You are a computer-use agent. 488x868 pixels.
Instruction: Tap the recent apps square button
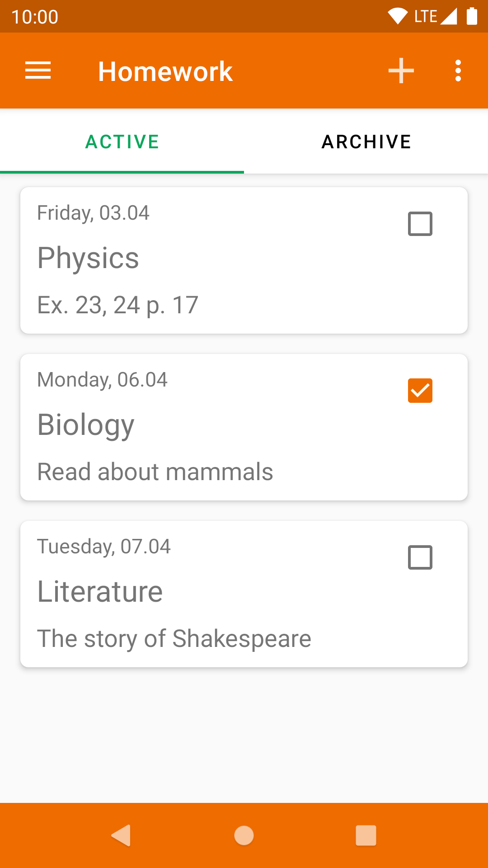[366, 835]
